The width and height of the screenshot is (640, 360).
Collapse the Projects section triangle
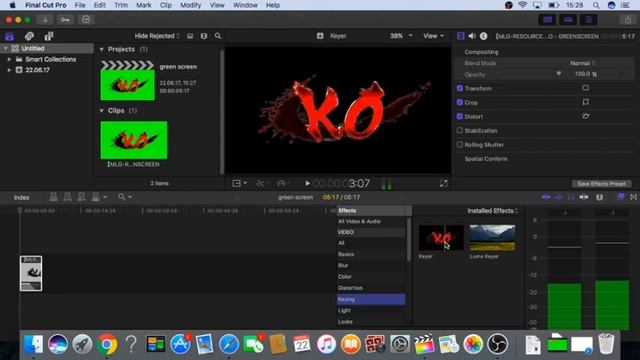coord(102,49)
